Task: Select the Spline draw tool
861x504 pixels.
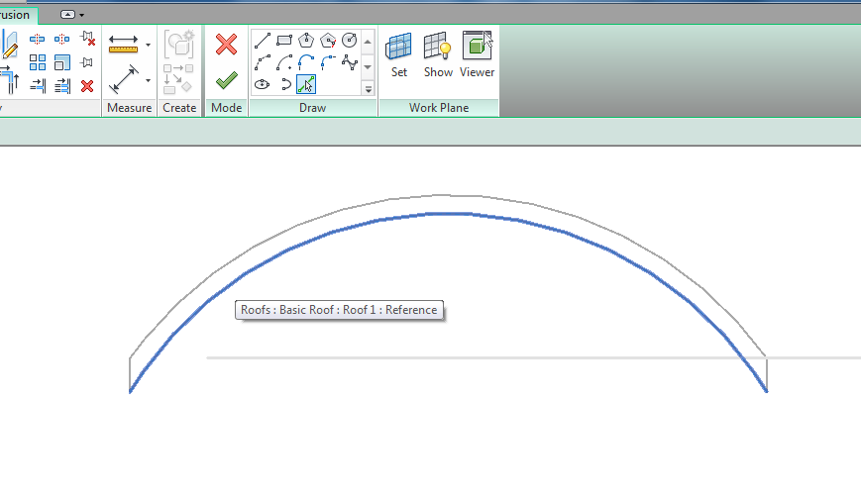Action: coord(349,62)
